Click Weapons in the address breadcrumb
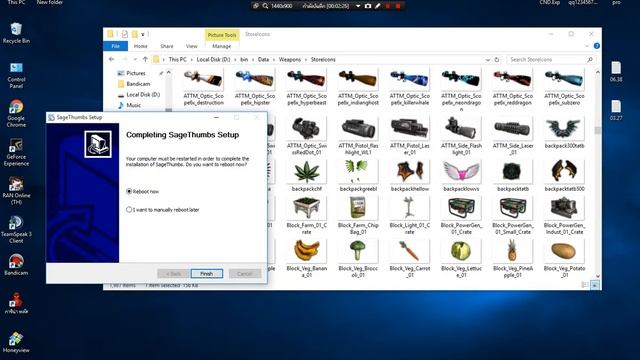 tap(289, 60)
